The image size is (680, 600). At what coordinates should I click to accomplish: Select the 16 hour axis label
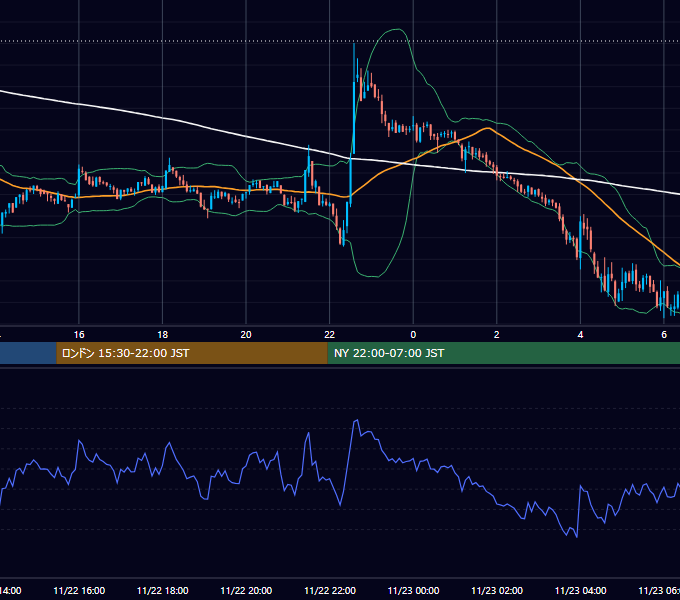click(x=79, y=335)
